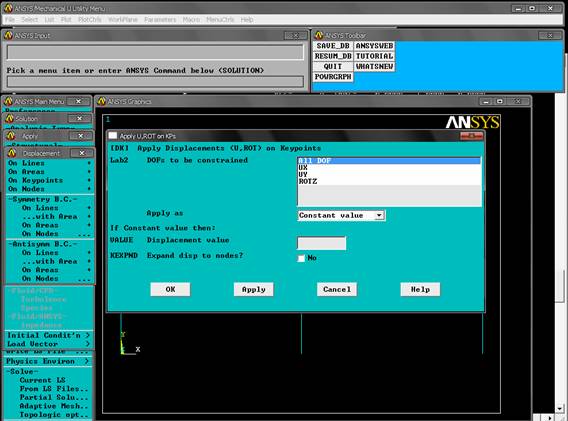The image size is (568, 421).
Task: Select UY in the DOFs list
Action: click(389, 175)
